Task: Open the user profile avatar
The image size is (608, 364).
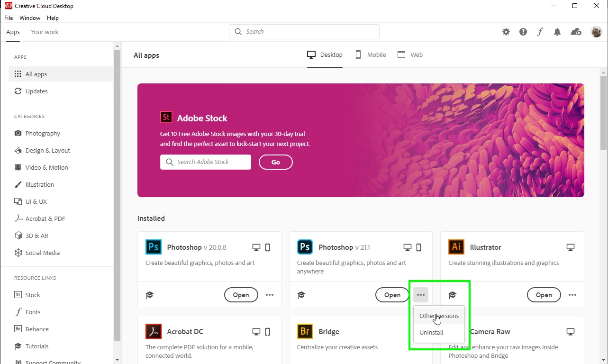Action: tap(596, 32)
